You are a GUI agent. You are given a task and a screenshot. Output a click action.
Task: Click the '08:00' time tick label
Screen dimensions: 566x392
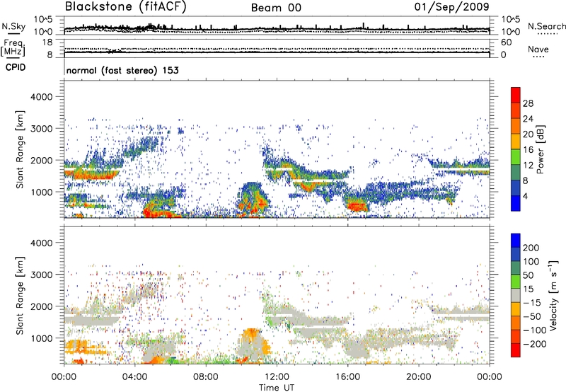205,377
